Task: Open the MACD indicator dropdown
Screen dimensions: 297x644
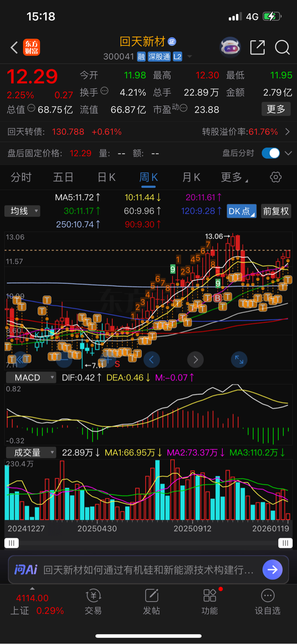Action: pyautogui.click(x=31, y=377)
